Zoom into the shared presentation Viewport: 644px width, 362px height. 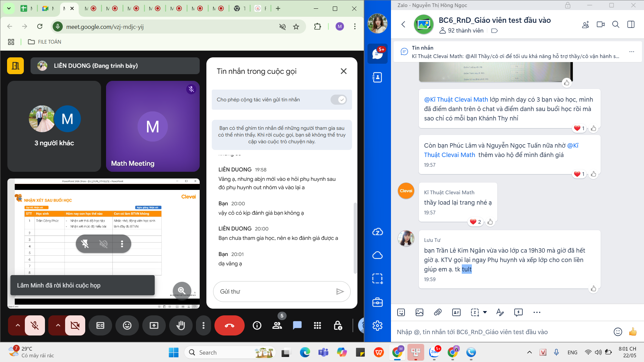[x=182, y=291]
